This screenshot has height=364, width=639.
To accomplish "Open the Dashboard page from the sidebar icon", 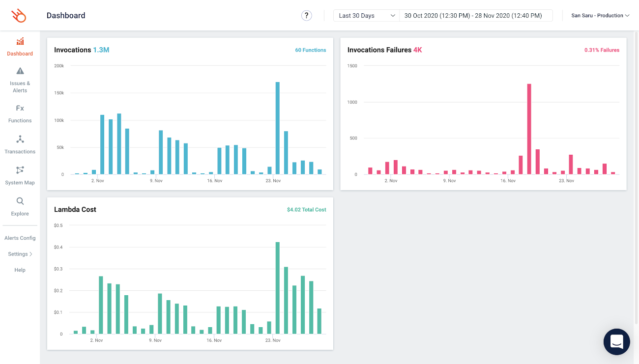I will click(x=20, y=42).
